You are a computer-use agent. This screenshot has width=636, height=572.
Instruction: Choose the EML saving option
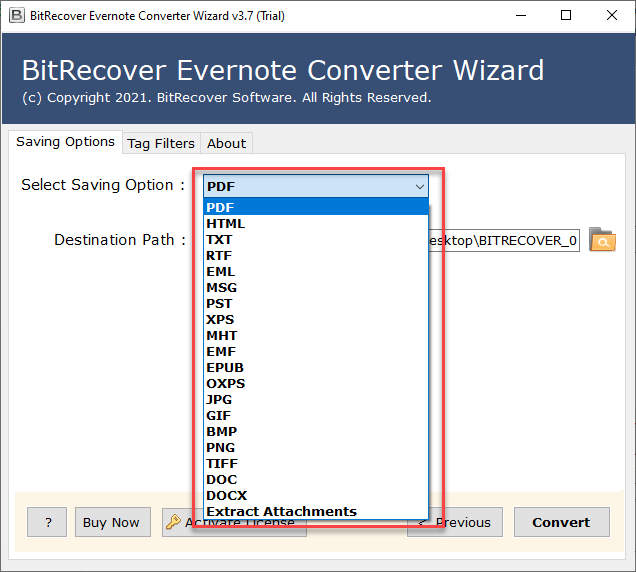[x=316, y=271]
